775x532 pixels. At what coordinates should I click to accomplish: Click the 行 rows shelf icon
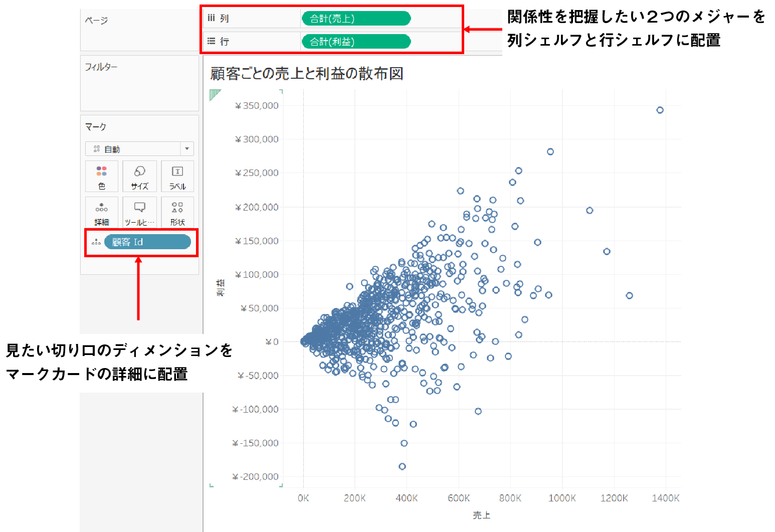tap(212, 41)
